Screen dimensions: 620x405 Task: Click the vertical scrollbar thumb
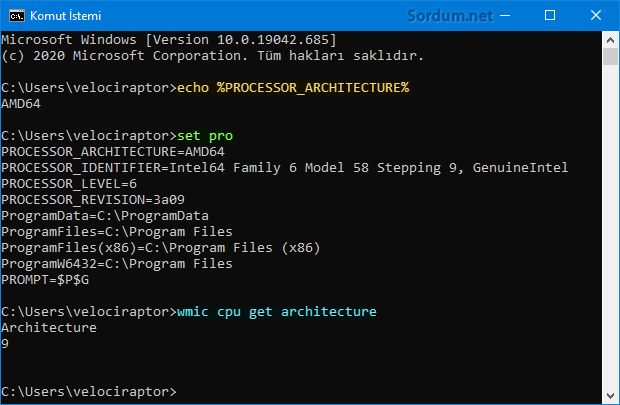[611, 57]
